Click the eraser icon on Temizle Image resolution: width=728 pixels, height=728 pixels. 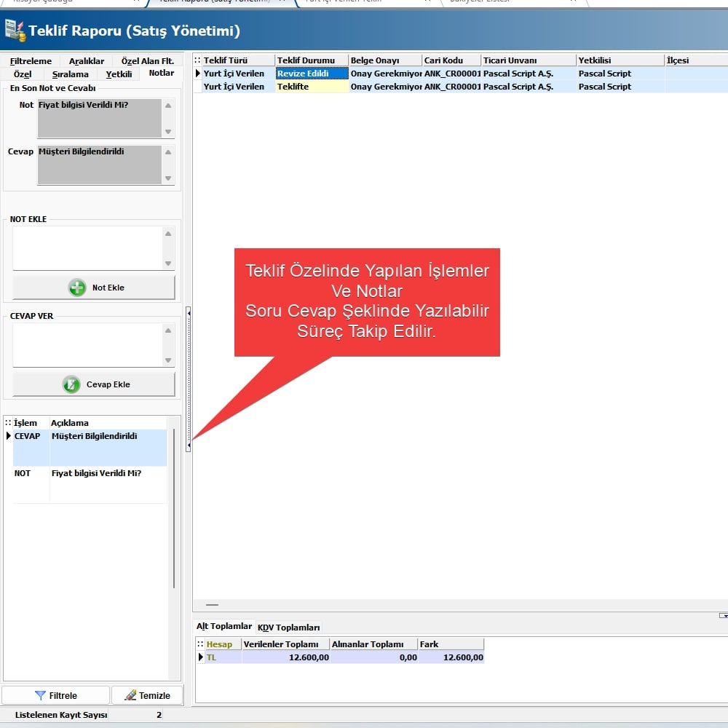coord(131,695)
